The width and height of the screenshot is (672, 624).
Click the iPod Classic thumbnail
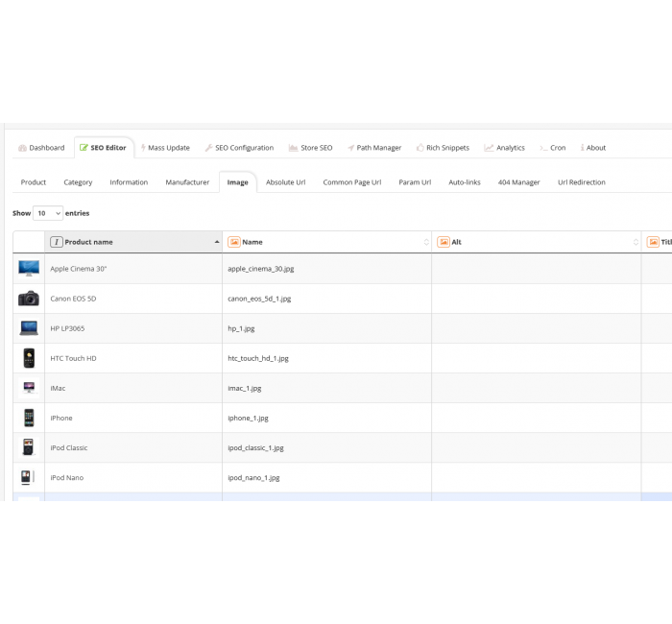pos(28,447)
